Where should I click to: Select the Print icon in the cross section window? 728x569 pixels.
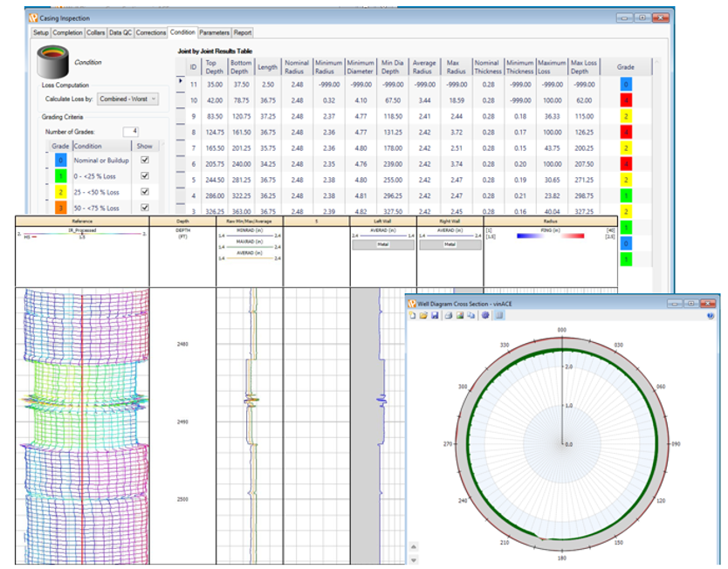tap(449, 316)
